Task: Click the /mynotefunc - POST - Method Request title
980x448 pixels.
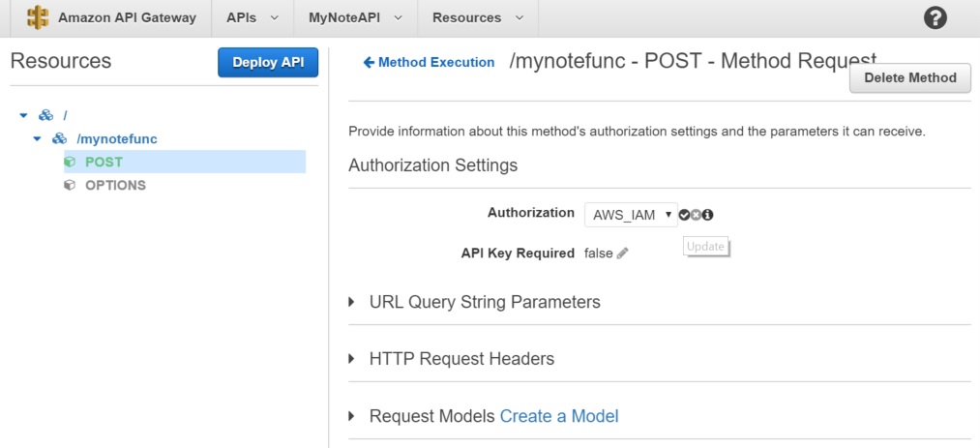Action: pos(693,61)
